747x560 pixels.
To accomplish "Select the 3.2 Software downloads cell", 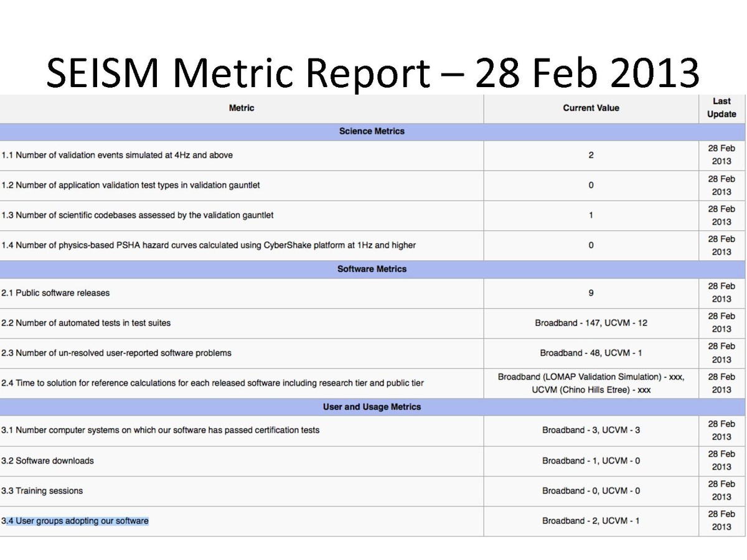I will pyautogui.click(x=47, y=461).
